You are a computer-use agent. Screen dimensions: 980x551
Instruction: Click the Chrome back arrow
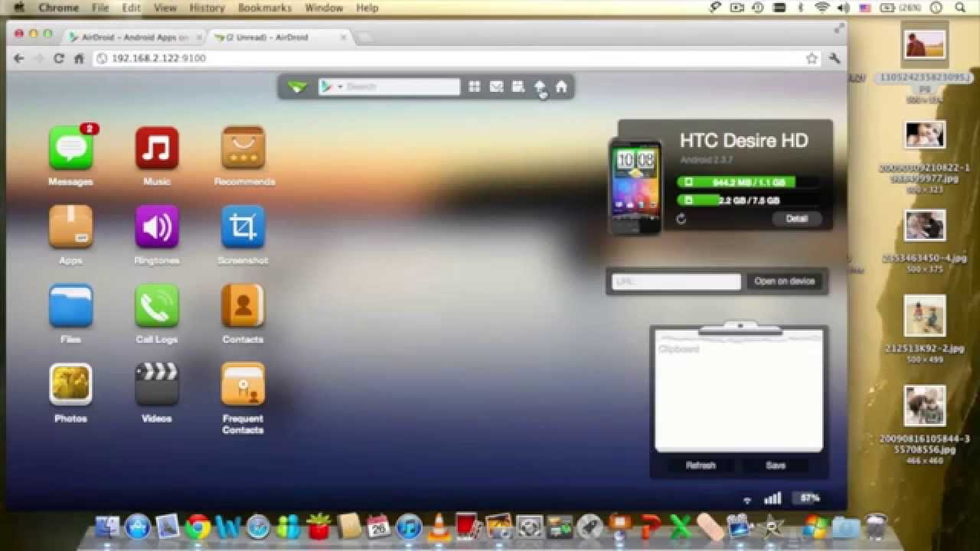pos(20,58)
